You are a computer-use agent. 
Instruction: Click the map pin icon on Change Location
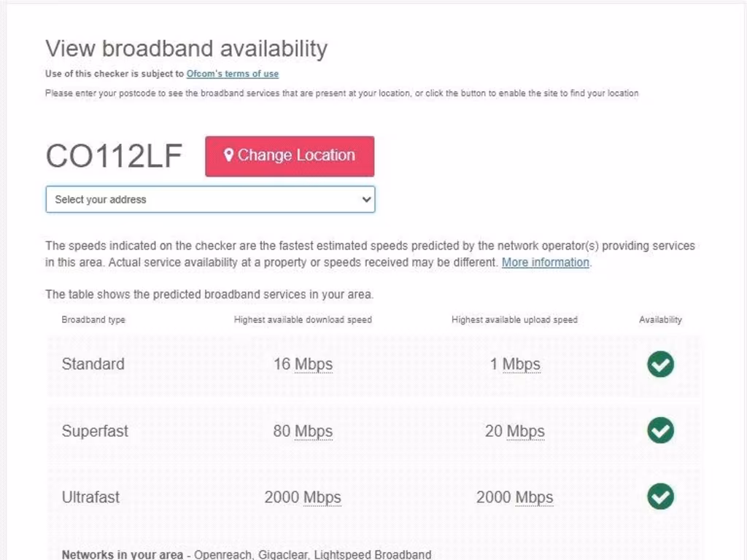pyautogui.click(x=228, y=155)
